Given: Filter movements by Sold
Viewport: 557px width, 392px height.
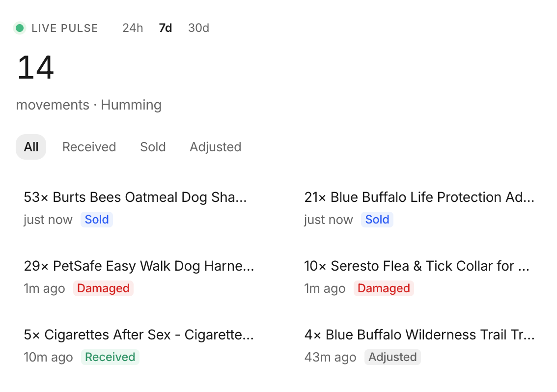Looking at the screenshot, I should point(153,147).
